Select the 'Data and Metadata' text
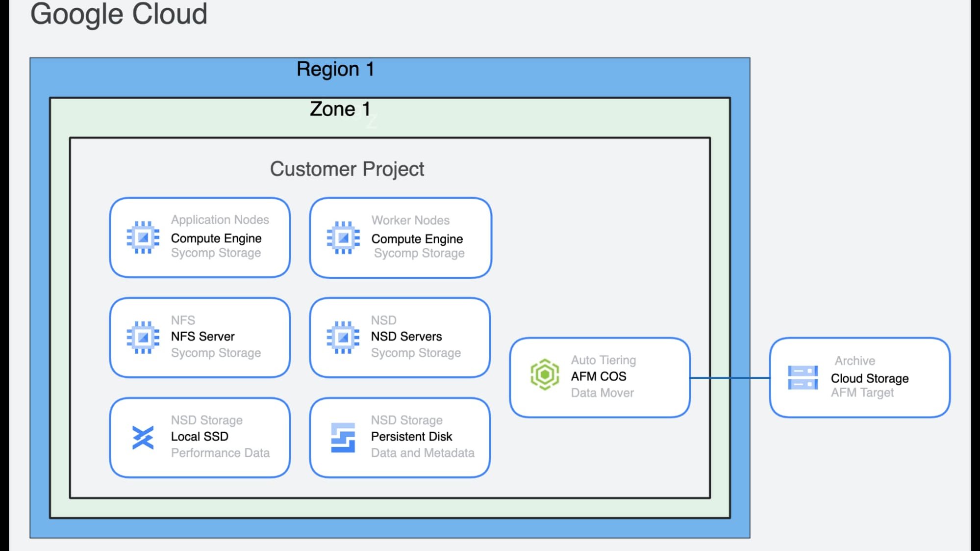The height and width of the screenshot is (551, 980). [x=423, y=453]
